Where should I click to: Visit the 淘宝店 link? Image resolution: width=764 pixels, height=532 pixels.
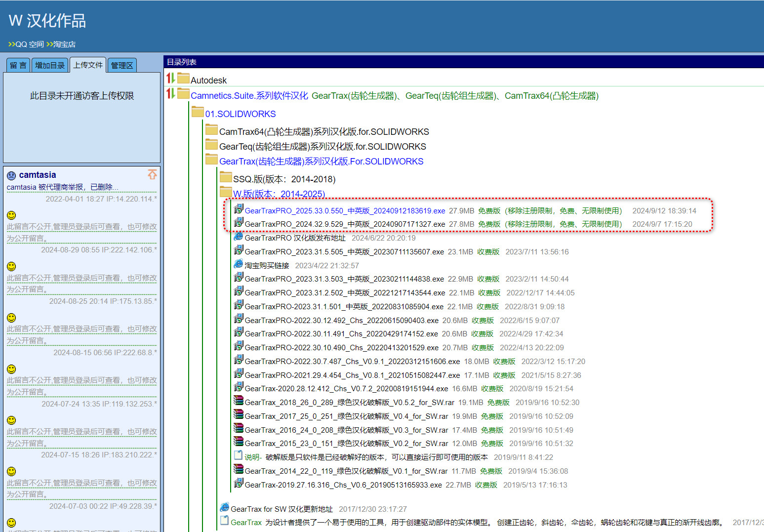point(64,44)
